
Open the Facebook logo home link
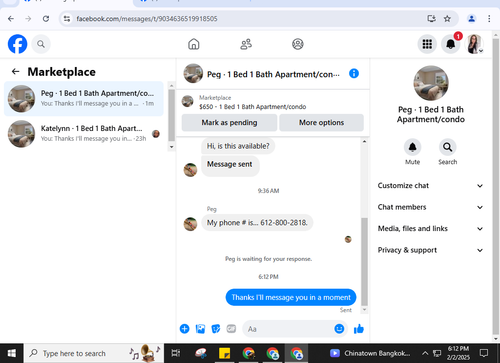pyautogui.click(x=17, y=44)
